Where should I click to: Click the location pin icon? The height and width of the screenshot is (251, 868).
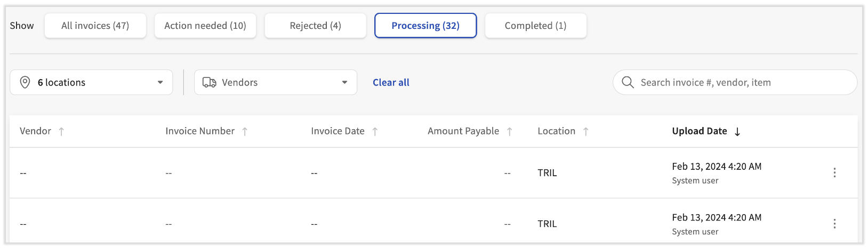click(x=25, y=82)
